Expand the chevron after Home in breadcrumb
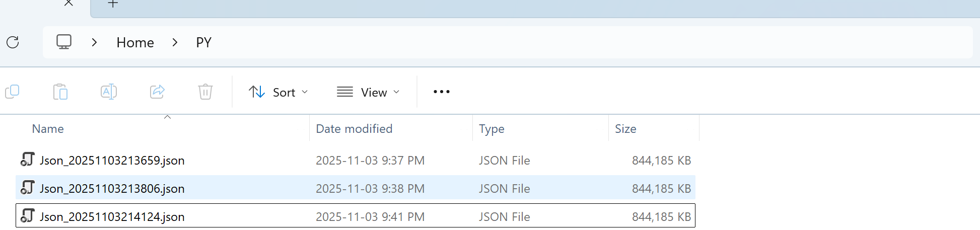 (x=175, y=42)
